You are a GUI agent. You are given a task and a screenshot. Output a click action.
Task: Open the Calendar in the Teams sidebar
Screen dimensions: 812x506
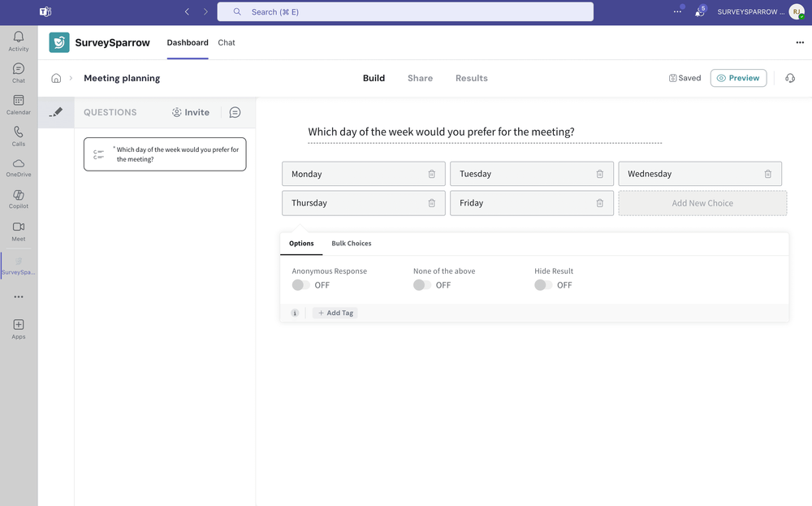click(18, 103)
